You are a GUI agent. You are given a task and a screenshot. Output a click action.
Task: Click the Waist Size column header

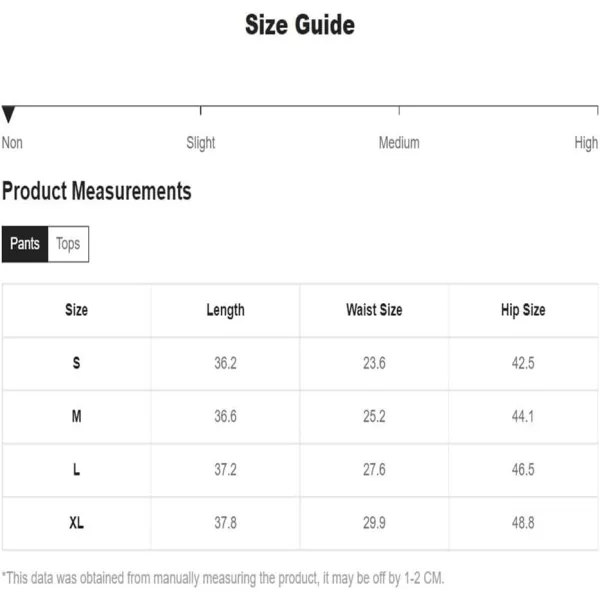point(374,310)
